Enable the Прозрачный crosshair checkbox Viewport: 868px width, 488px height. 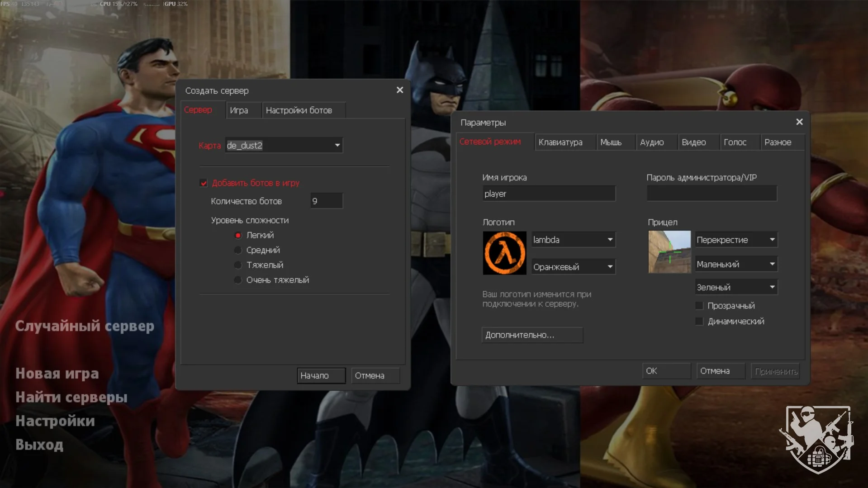pos(699,306)
